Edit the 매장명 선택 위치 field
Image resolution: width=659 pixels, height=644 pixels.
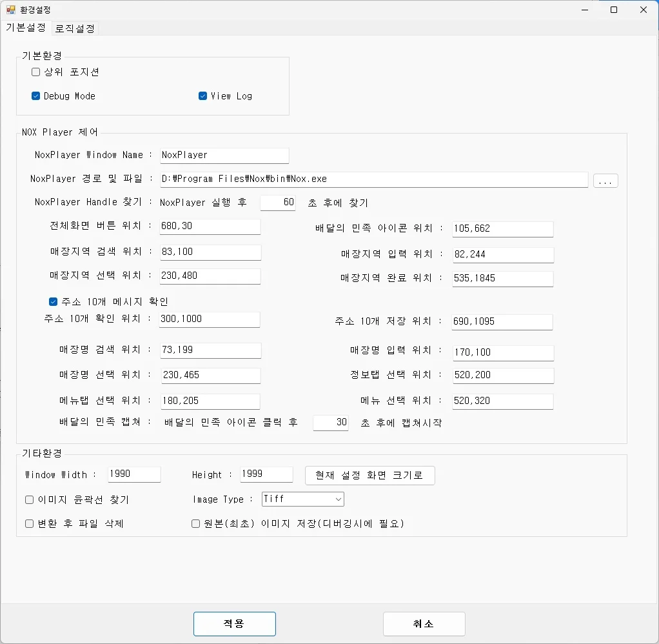click(210, 375)
